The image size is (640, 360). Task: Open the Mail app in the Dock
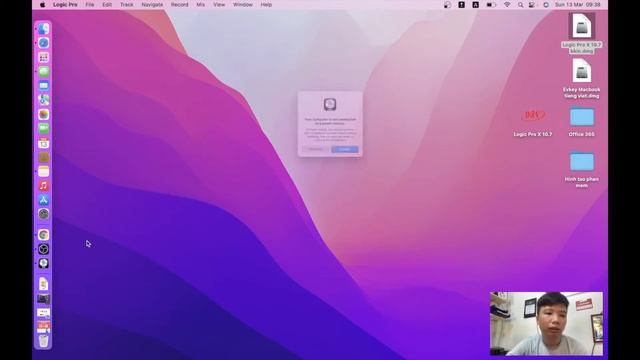pos(44,86)
